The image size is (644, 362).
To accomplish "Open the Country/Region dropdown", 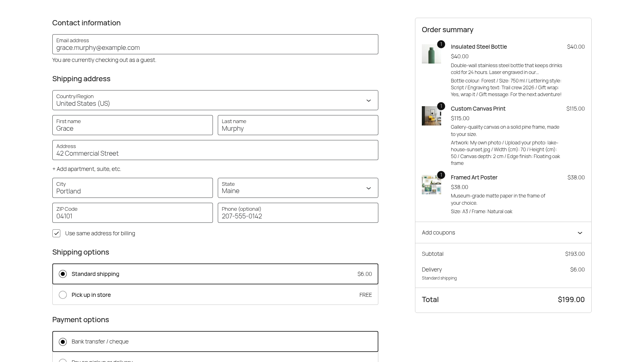I will point(215,100).
